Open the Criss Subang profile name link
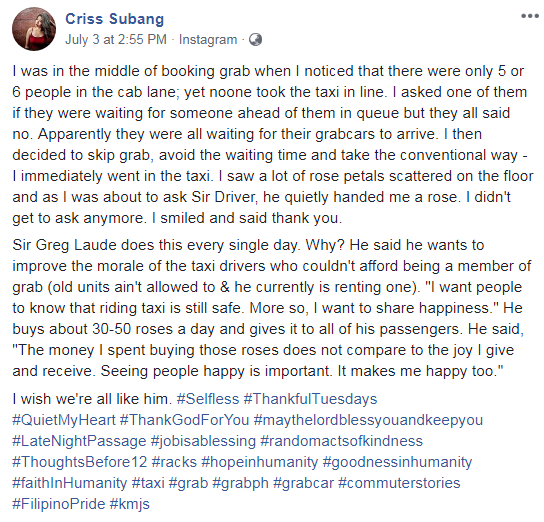The image size is (544, 522). pyautogui.click(x=114, y=19)
